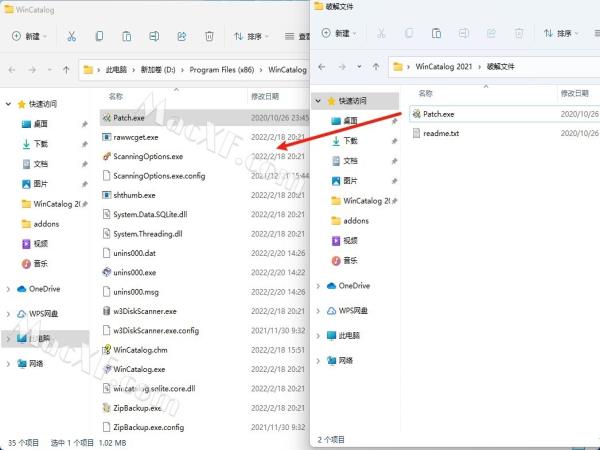Click the Paste icon in WinCatalog window toolbar
Image resolution: width=600 pixels, height=450 pixels.
point(127,36)
